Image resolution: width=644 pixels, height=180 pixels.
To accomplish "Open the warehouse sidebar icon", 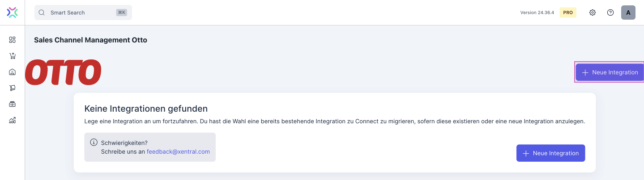I will [x=13, y=72].
